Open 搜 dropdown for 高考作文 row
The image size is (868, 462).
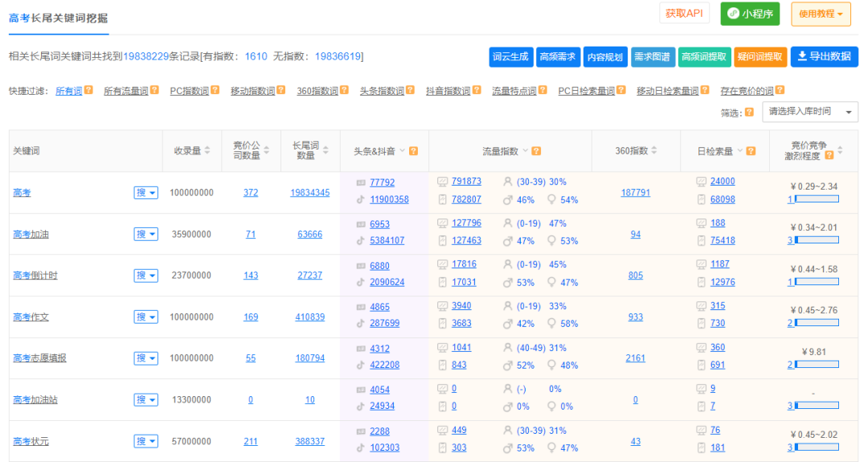pos(145,317)
